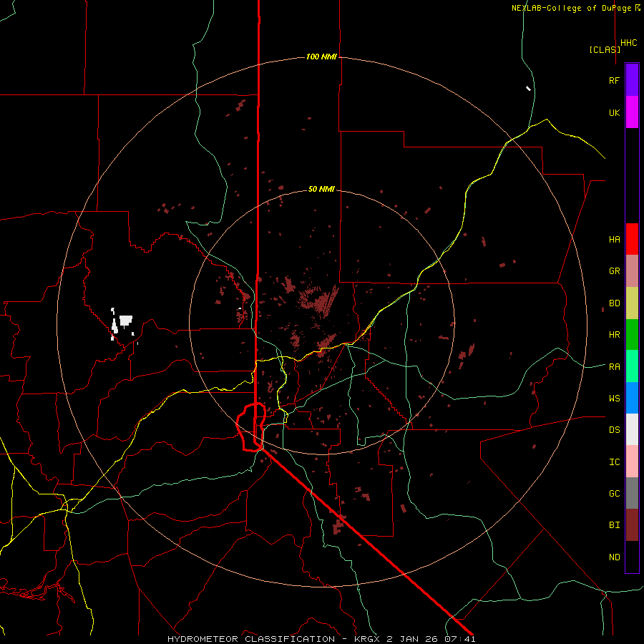Click the HHC product label
Screen dimensions: 644x644
(629, 43)
